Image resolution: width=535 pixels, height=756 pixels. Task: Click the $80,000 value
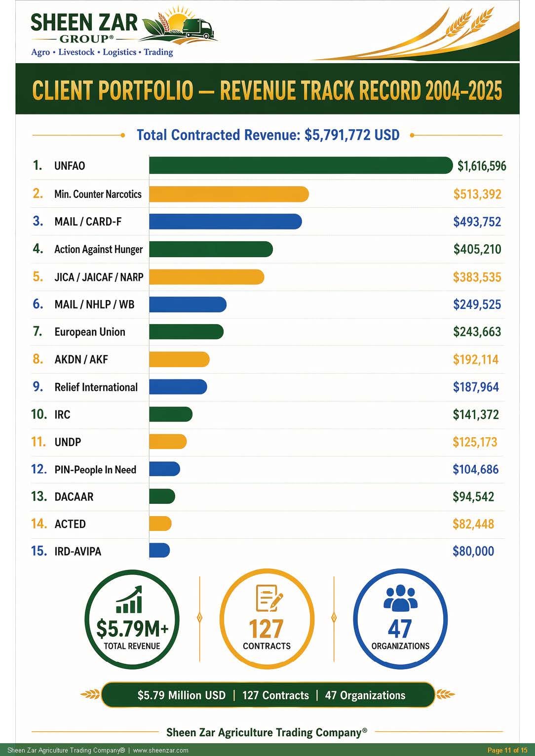click(x=473, y=551)
